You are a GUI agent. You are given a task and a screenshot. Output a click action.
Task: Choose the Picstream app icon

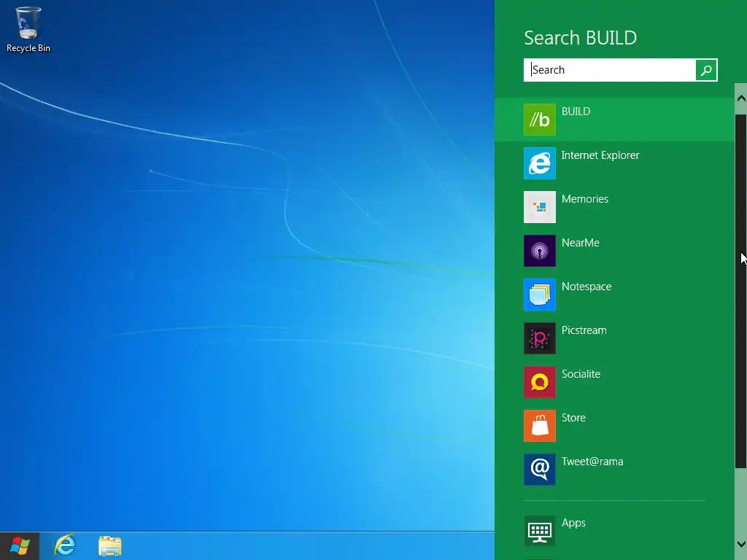point(539,338)
